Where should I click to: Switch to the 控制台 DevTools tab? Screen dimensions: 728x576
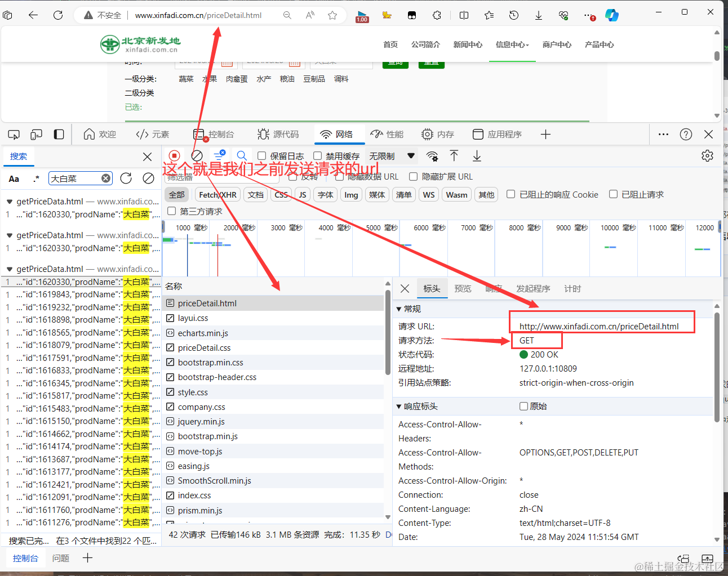(214, 134)
